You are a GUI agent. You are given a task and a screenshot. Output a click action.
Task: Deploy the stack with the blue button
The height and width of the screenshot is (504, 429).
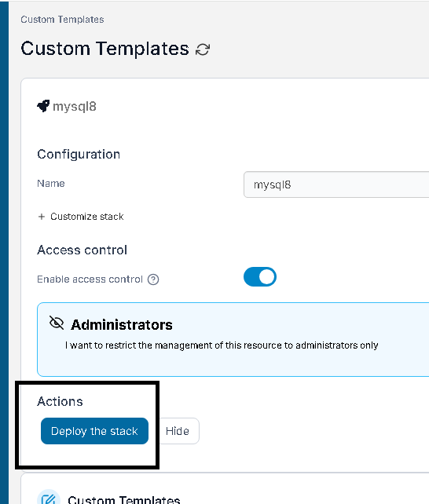coord(94,431)
